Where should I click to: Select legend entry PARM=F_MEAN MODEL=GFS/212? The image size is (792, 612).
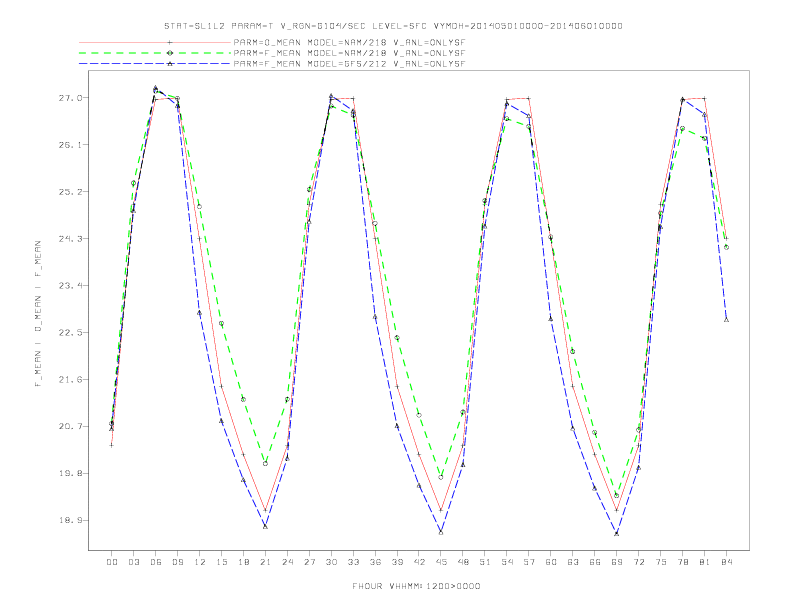pos(349,64)
